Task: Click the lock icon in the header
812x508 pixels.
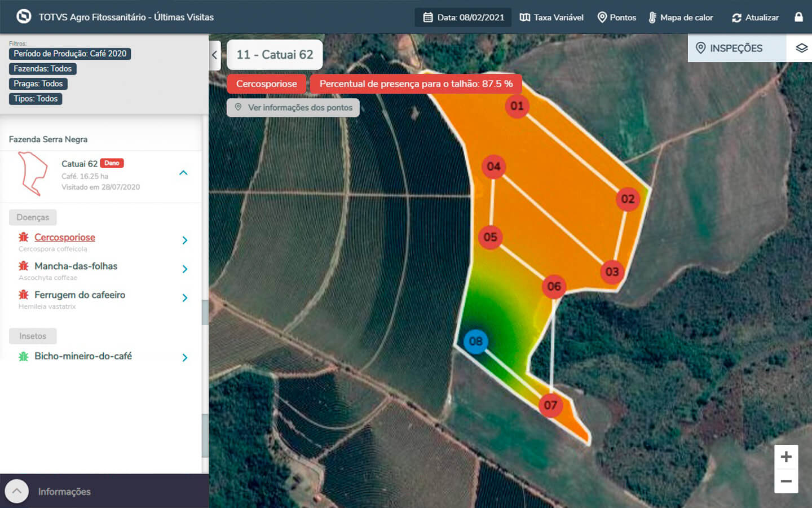Action: click(x=798, y=17)
